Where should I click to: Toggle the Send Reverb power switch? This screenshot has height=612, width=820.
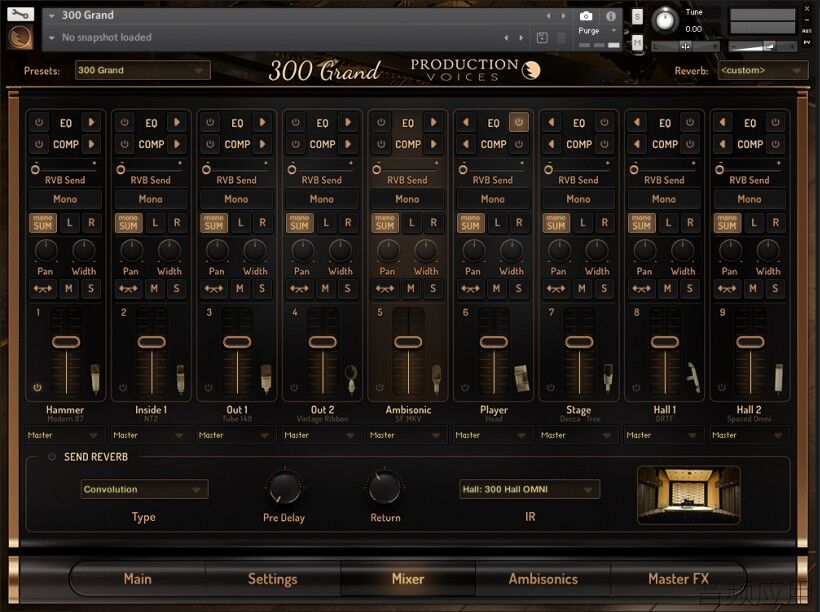[x=52, y=457]
